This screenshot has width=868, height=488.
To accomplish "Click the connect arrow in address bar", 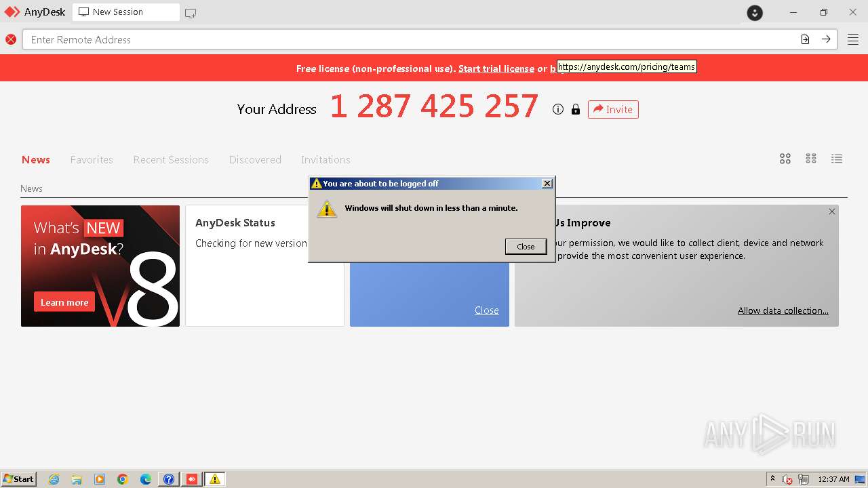I will tap(826, 39).
